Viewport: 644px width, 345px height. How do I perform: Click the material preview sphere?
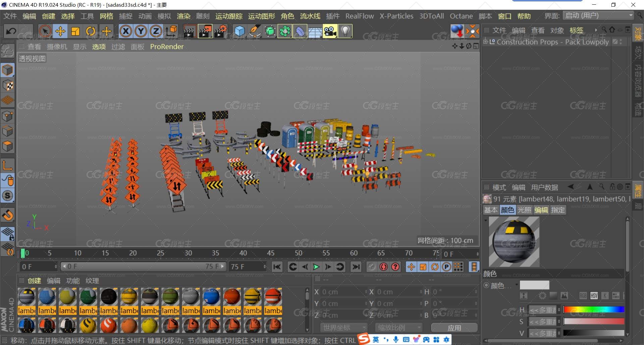point(514,242)
